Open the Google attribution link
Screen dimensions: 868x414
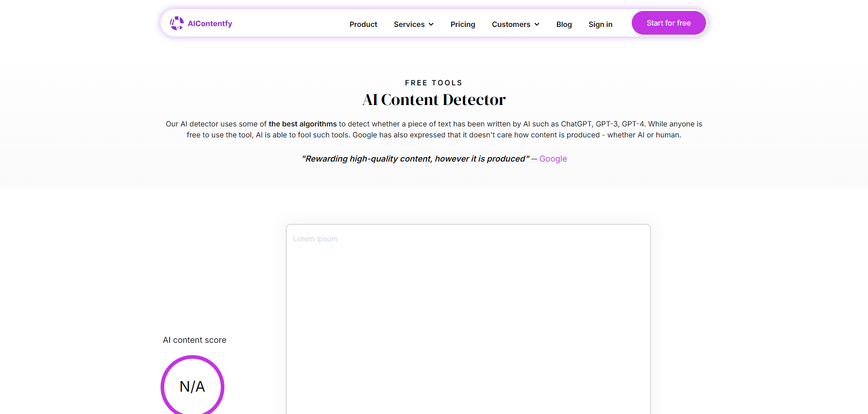553,158
